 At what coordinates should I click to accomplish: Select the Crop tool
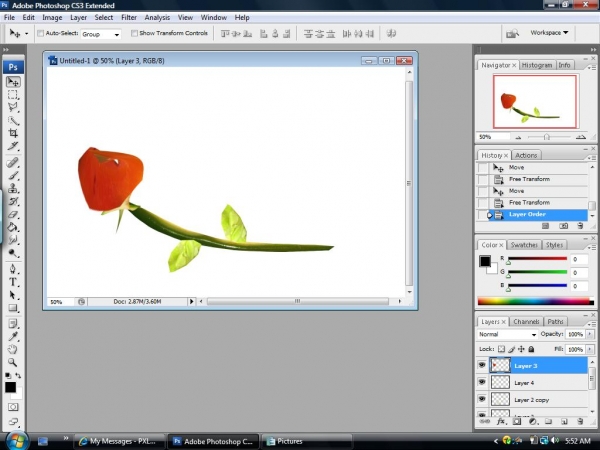tap(13, 133)
